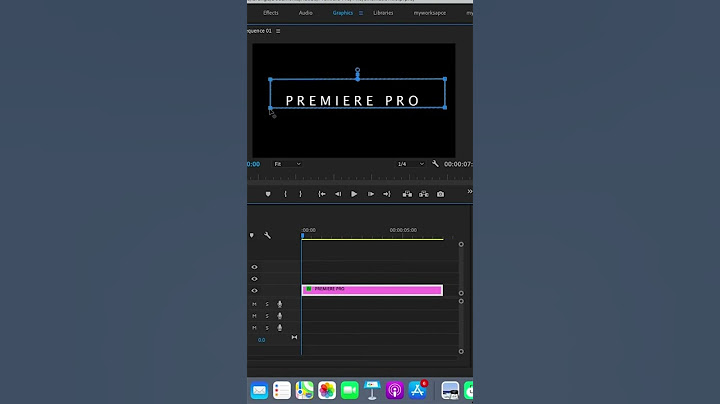Screen dimensions: 720x404
Task: Click the jump-to-end icon beside 0.0 value
Action: [x=294, y=337]
